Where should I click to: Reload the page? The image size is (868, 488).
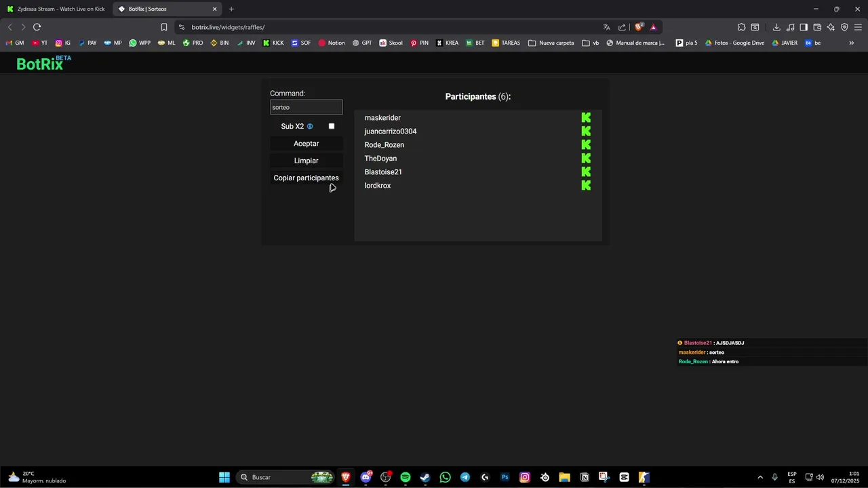click(x=37, y=27)
